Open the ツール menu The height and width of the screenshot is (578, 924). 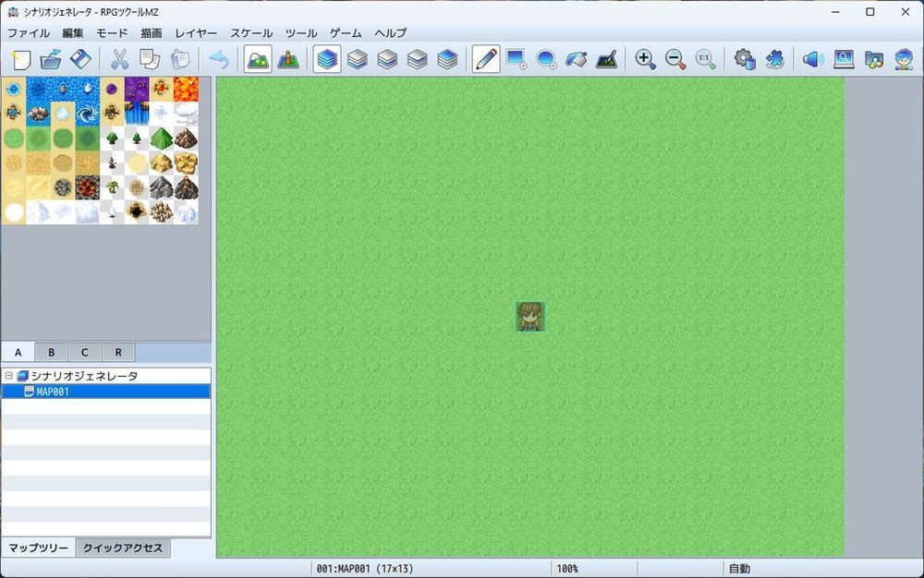point(301,33)
